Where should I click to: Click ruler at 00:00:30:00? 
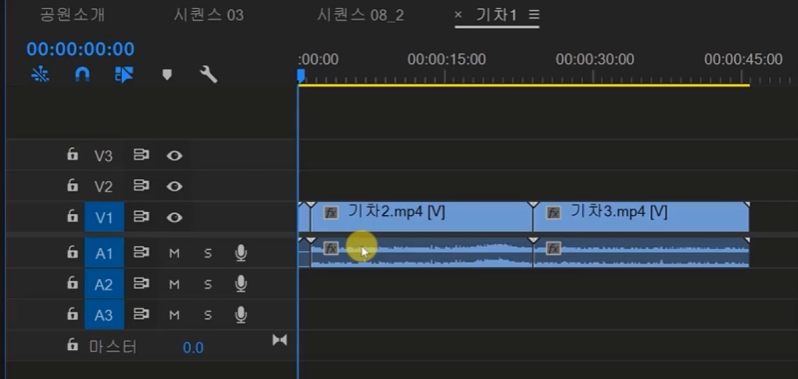pyautogui.click(x=594, y=60)
